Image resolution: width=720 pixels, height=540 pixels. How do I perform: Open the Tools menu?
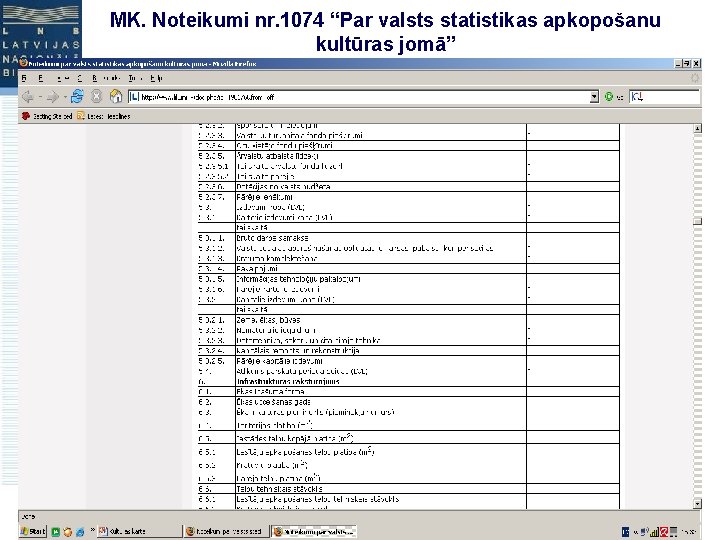(x=135, y=79)
